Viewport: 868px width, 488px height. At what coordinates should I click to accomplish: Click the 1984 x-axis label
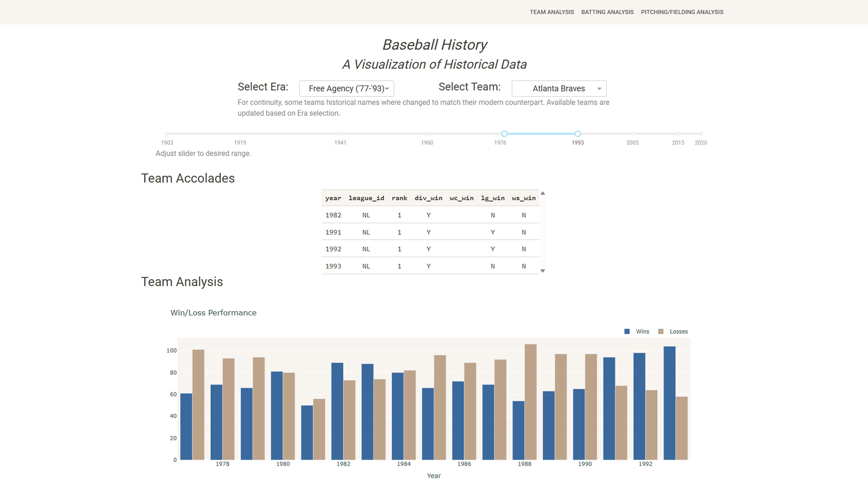404,464
